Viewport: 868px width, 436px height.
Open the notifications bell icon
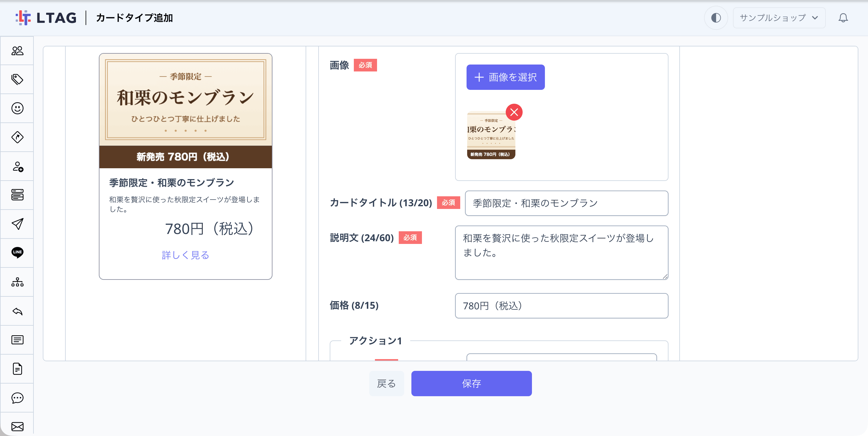point(843,17)
